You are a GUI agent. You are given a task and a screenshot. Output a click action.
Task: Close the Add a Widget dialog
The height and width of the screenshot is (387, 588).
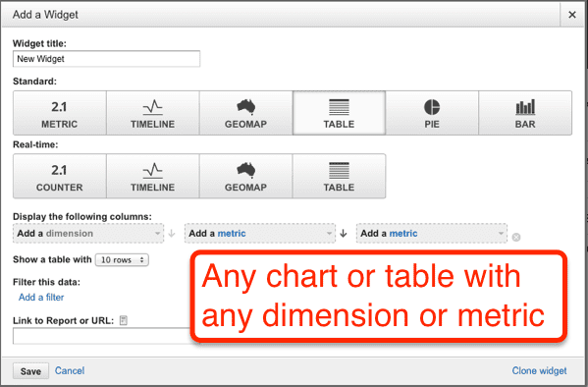pos(572,15)
